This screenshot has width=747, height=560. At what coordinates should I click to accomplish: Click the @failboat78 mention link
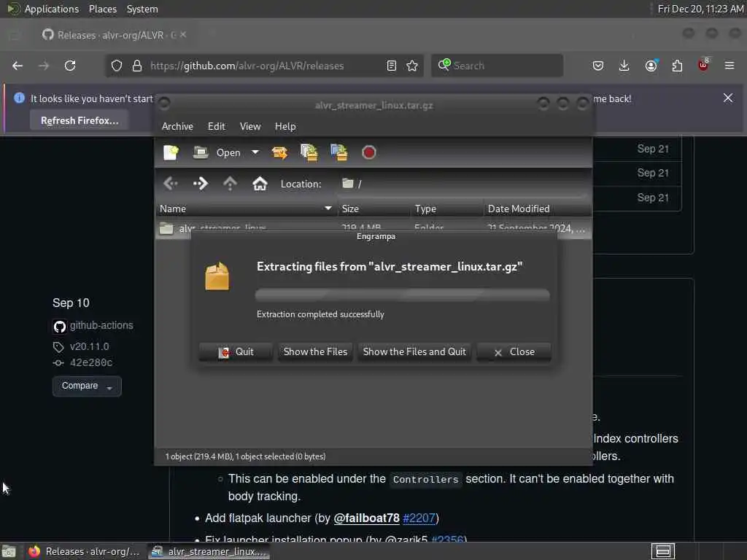pos(366,518)
